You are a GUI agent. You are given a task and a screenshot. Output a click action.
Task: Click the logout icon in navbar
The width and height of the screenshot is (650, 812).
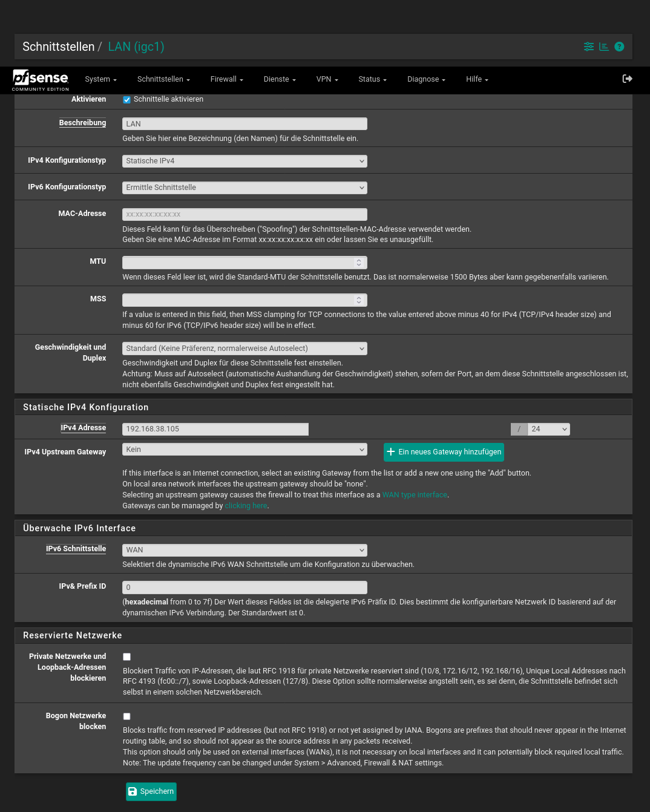627,79
